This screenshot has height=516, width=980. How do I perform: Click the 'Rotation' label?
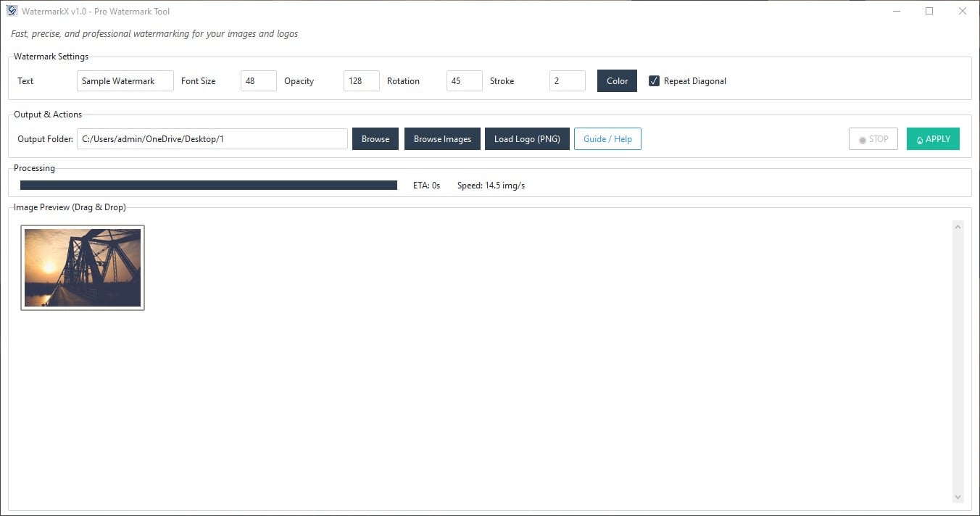tap(403, 81)
